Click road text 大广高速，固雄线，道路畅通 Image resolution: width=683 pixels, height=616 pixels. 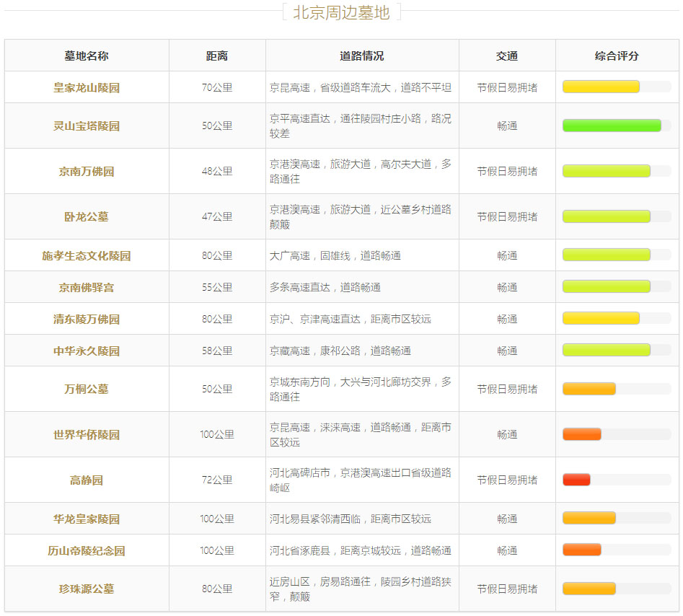click(x=335, y=256)
